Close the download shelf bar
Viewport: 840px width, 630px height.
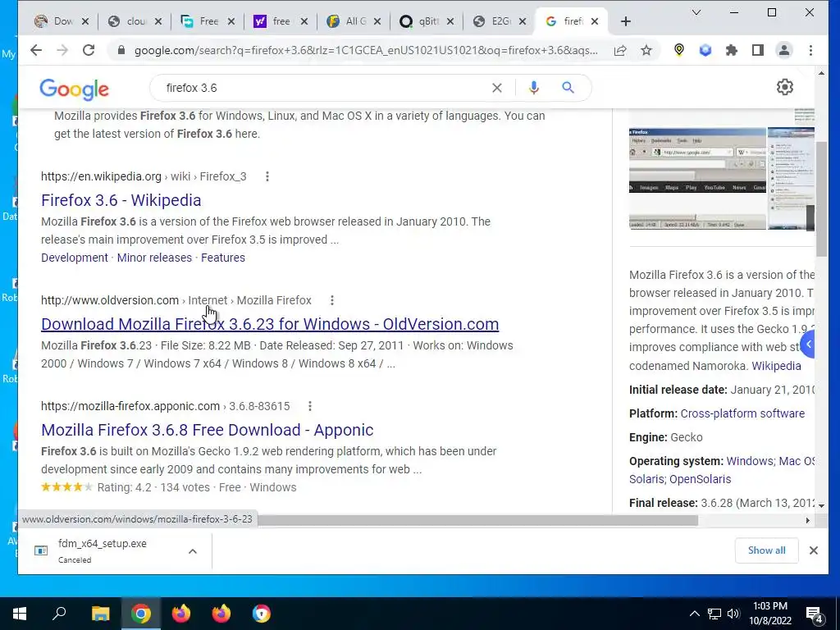point(813,550)
